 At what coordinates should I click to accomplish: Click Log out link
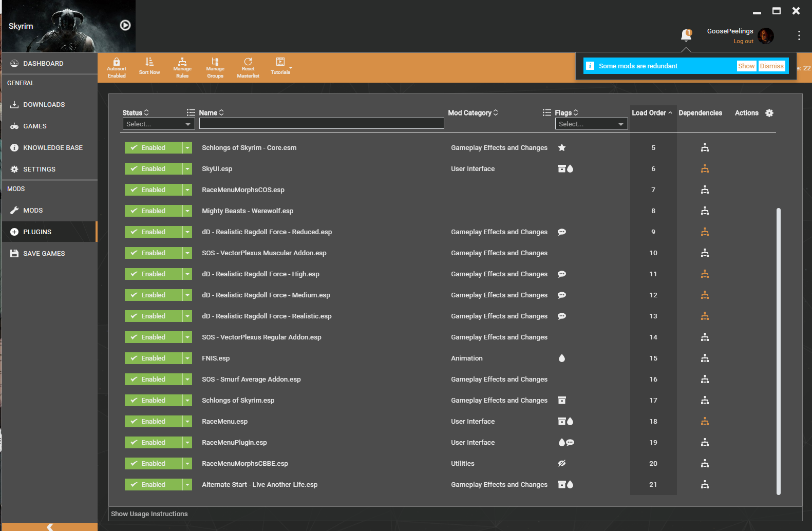pyautogui.click(x=743, y=42)
